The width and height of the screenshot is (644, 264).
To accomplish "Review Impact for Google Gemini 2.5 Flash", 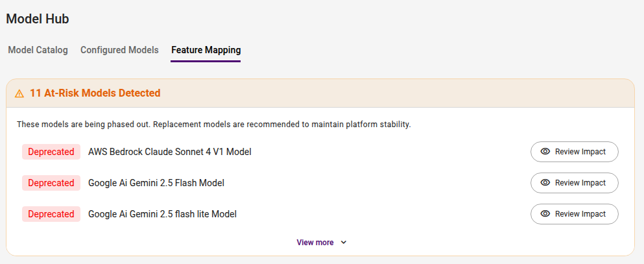I will tap(575, 183).
